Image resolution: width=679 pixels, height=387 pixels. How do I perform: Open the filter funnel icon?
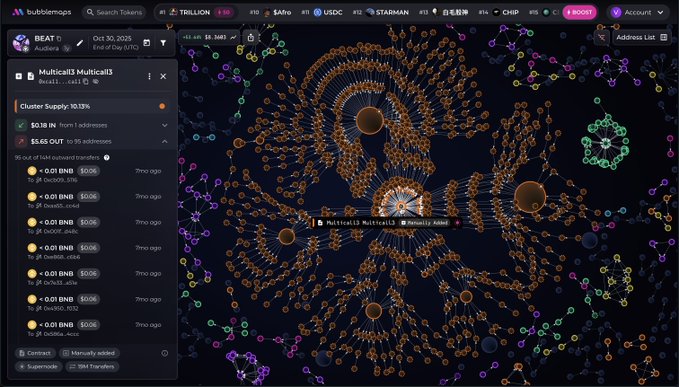click(163, 42)
